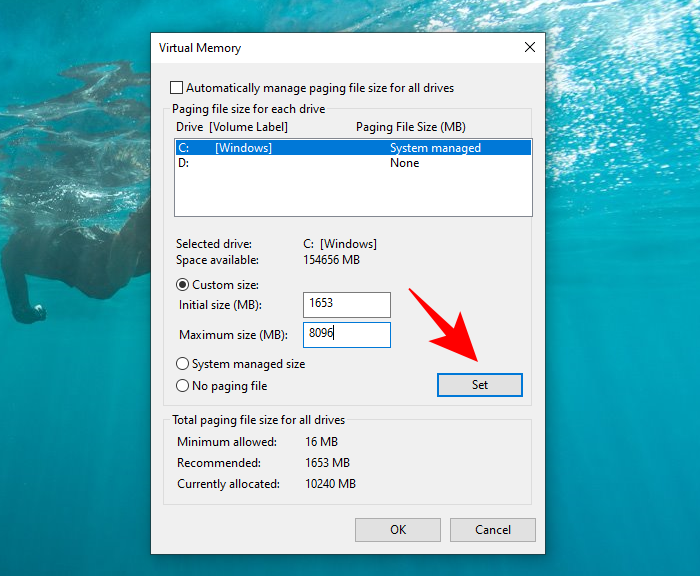Viewport: 700px width, 576px height.
Task: Click the Maximum size (MB) field
Action: coord(346,335)
